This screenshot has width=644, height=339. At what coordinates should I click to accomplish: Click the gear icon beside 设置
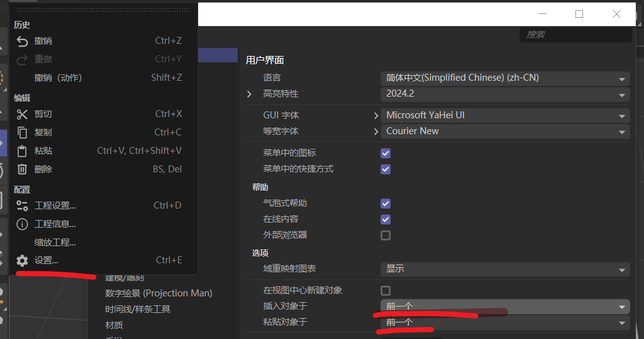[22, 260]
